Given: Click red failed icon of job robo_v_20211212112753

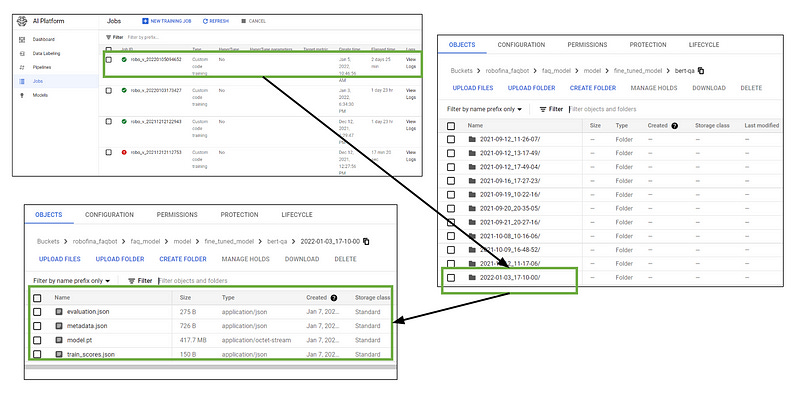Looking at the screenshot, I should pyautogui.click(x=123, y=152).
